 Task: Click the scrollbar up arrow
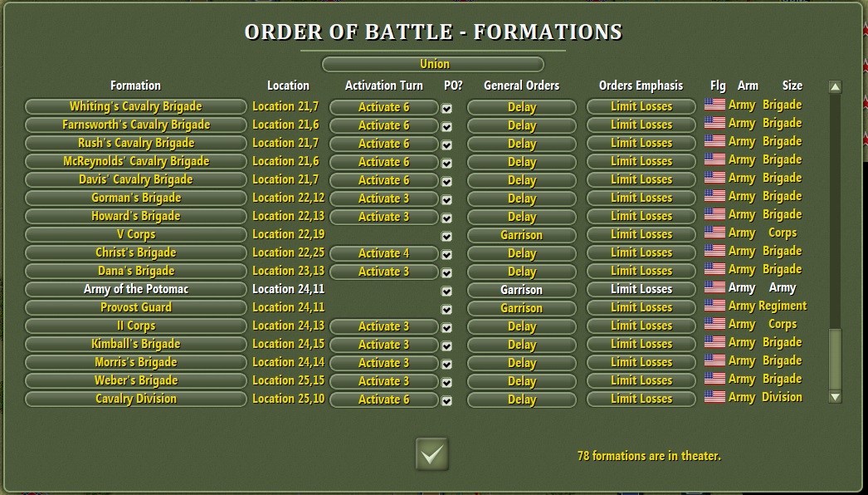pos(836,85)
